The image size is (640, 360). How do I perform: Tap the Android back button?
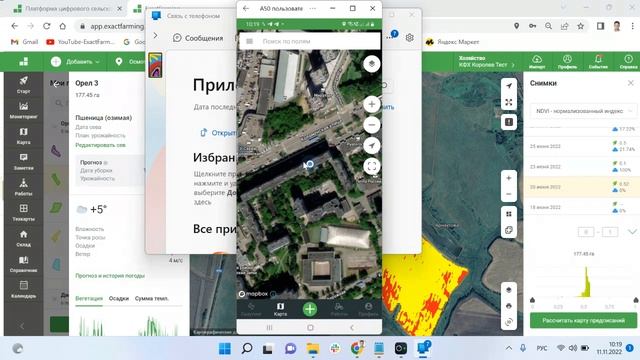pyautogui.click(x=351, y=327)
